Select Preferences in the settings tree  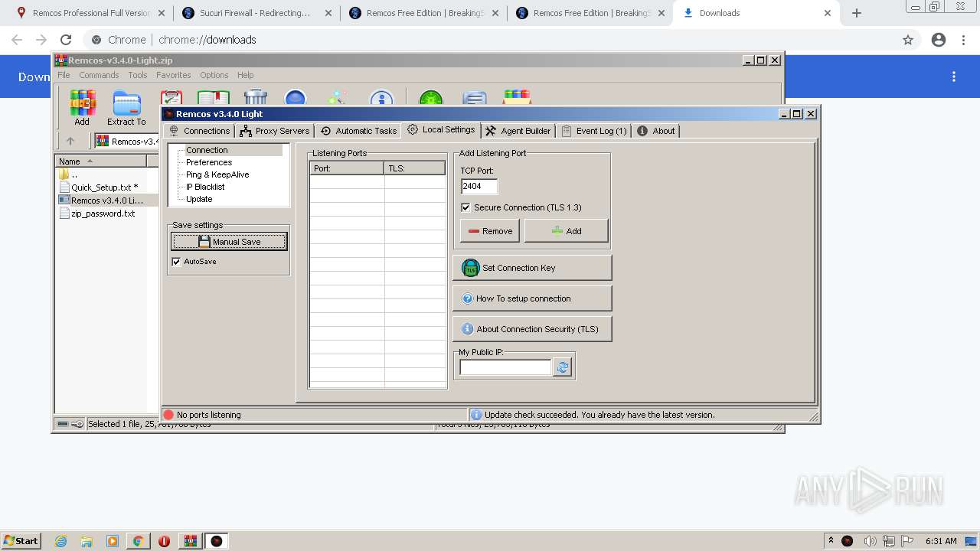coord(208,162)
